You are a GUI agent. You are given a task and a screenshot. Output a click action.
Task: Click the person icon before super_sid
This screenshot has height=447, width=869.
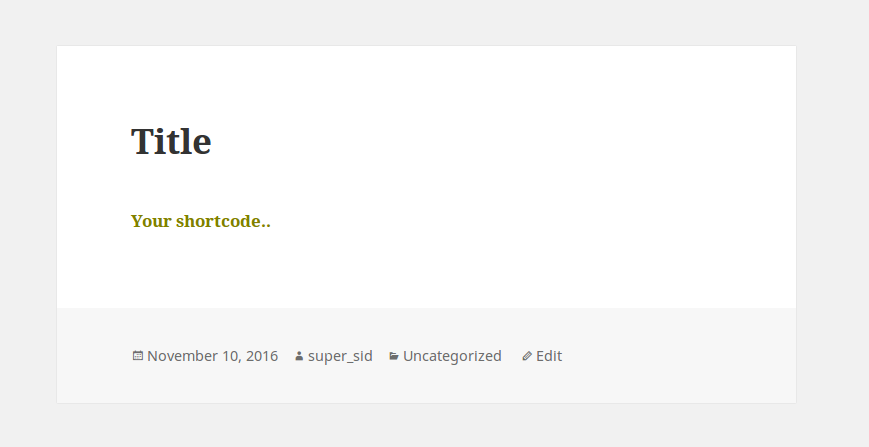(x=299, y=356)
